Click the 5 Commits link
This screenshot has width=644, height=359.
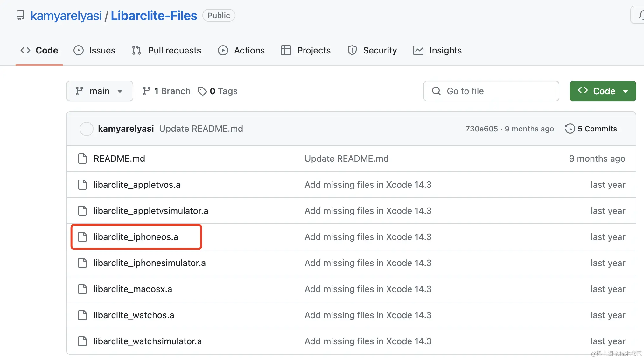coord(597,129)
